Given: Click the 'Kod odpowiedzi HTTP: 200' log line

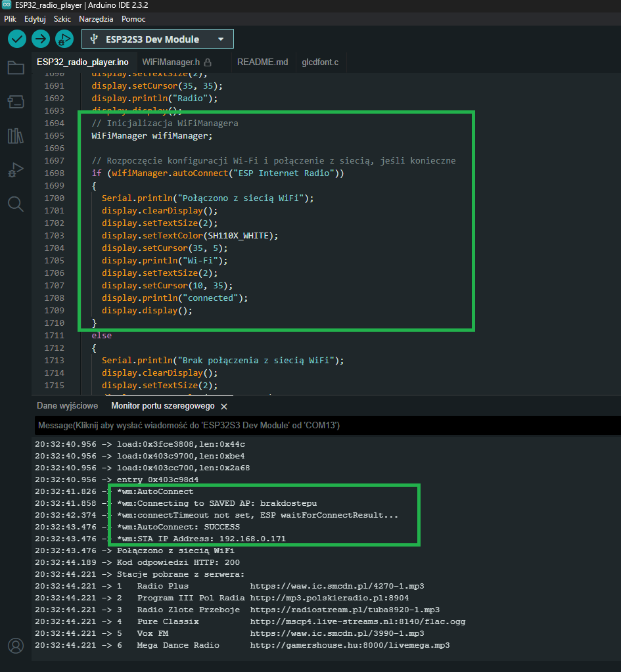Looking at the screenshot, I should tap(178, 562).
